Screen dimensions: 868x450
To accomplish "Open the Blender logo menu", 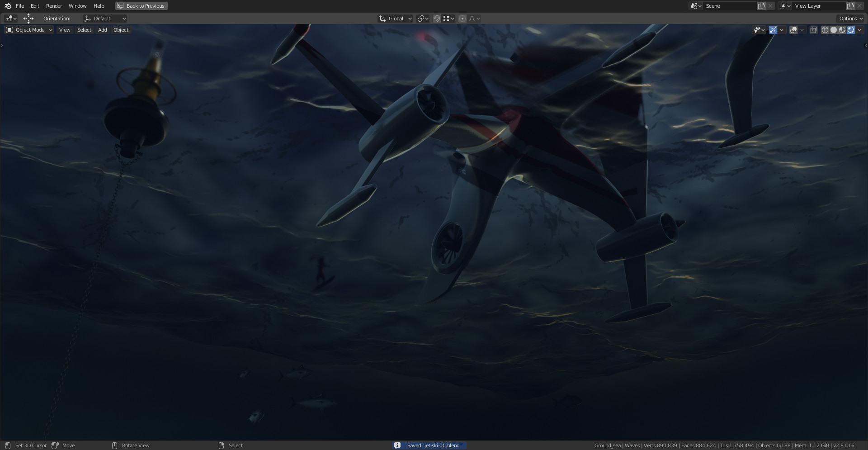I will click(x=8, y=6).
